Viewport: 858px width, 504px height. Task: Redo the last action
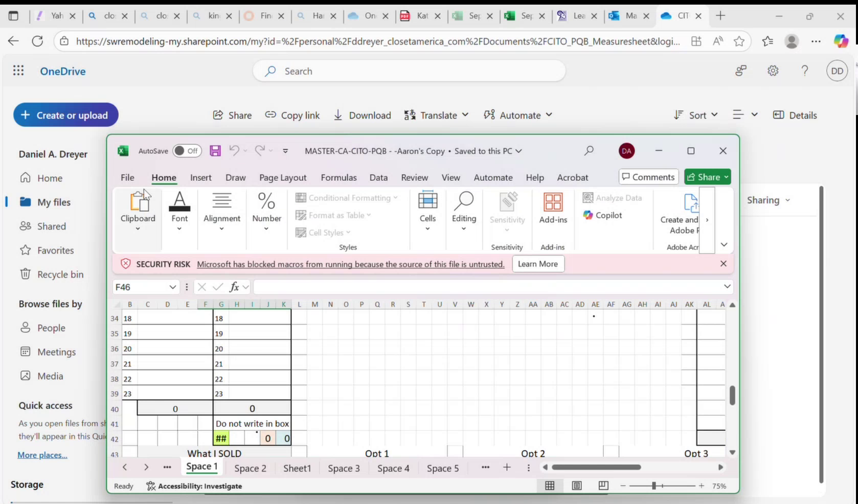[260, 151]
